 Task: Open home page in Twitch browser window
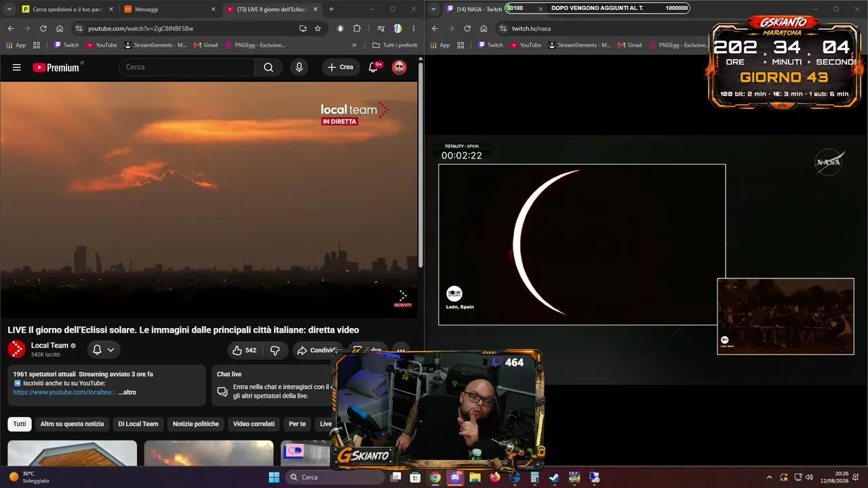pos(484,28)
